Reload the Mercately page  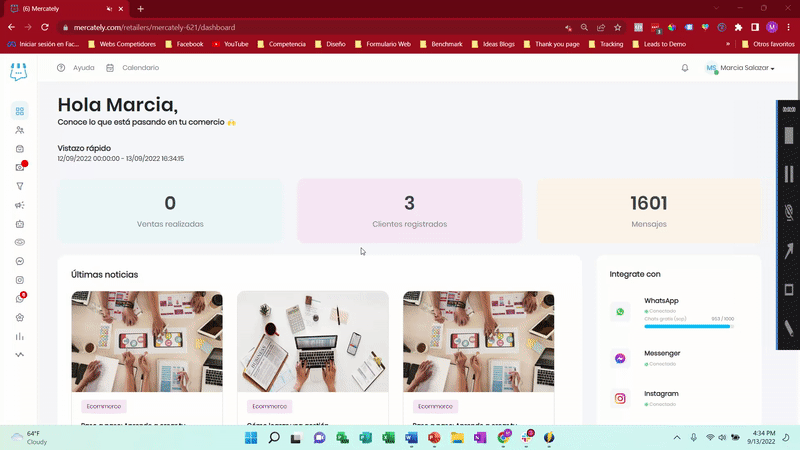coord(45,28)
